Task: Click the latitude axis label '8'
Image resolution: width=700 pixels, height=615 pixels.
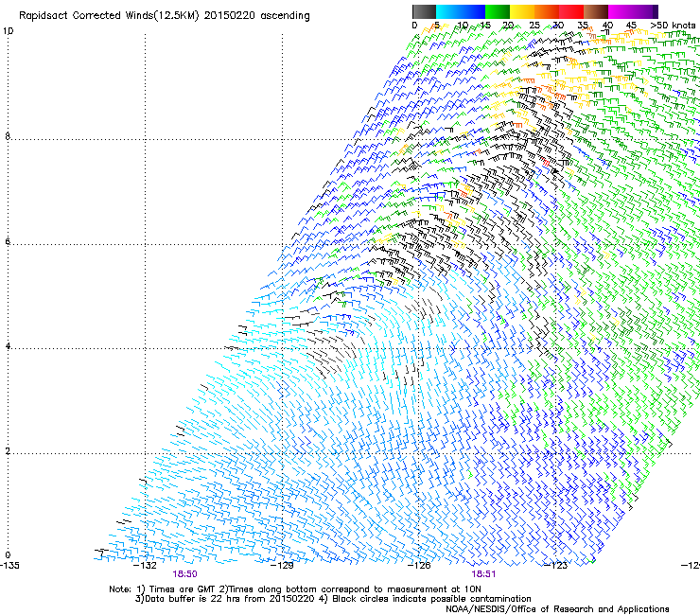Action: 8,136
